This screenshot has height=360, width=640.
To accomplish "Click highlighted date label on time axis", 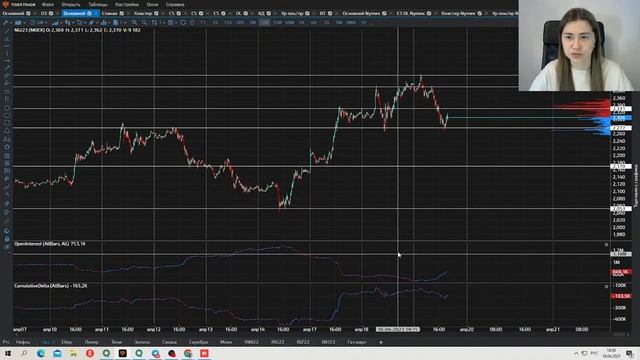I will 398,329.
